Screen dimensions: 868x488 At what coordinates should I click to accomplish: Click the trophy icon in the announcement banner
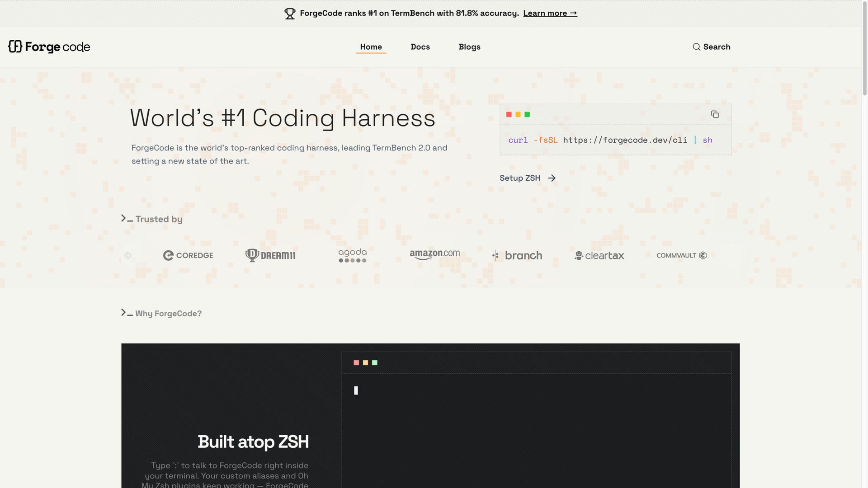pos(290,14)
